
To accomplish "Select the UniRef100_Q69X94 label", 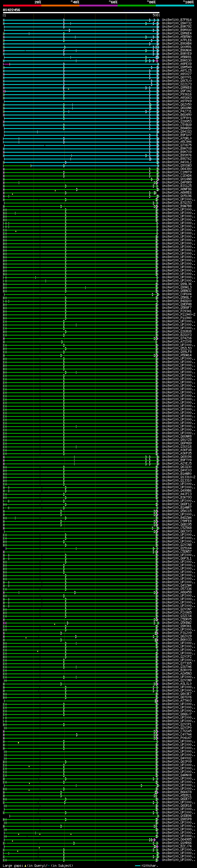I will coord(176,457).
